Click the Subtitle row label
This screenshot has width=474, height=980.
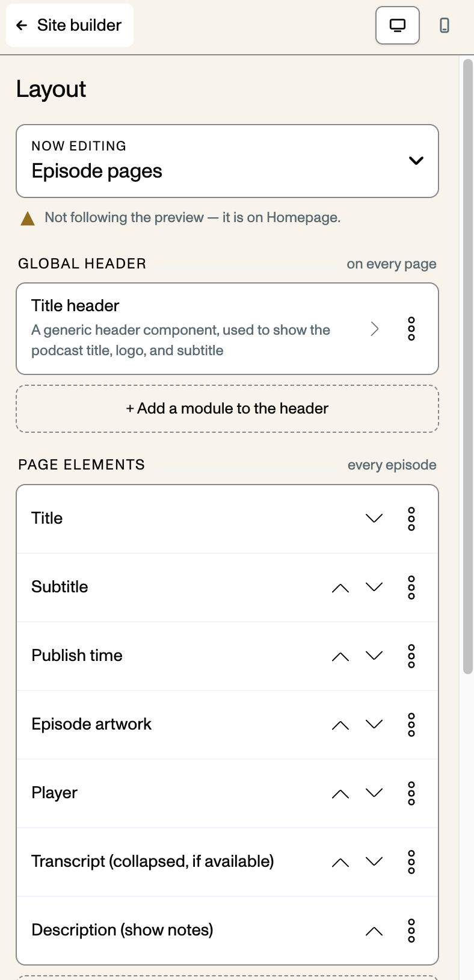coord(60,587)
